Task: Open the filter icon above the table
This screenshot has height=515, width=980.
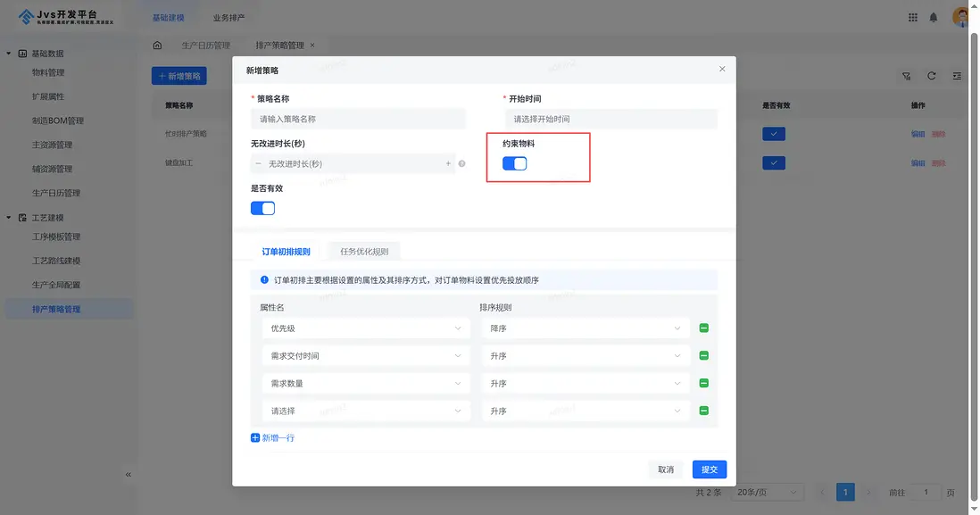Action: tap(905, 76)
